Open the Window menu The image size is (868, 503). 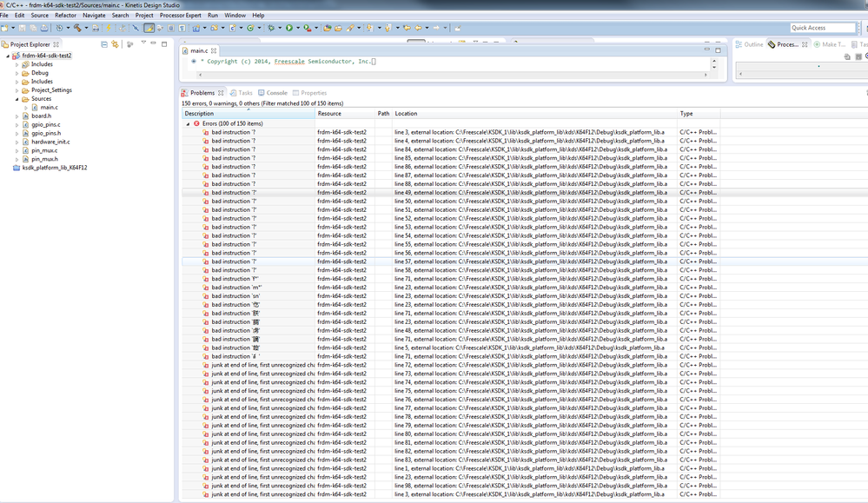click(235, 16)
